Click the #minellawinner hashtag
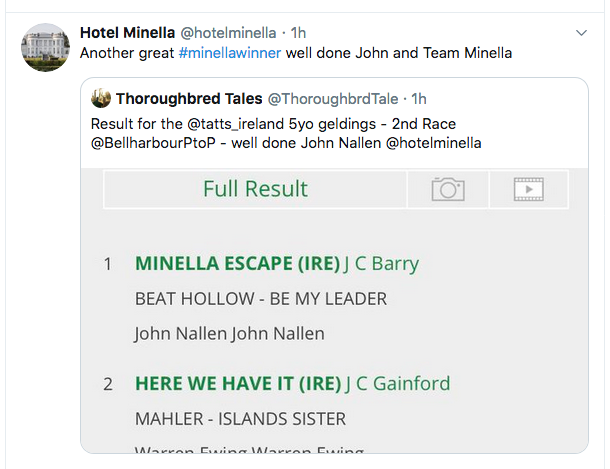 (230, 53)
